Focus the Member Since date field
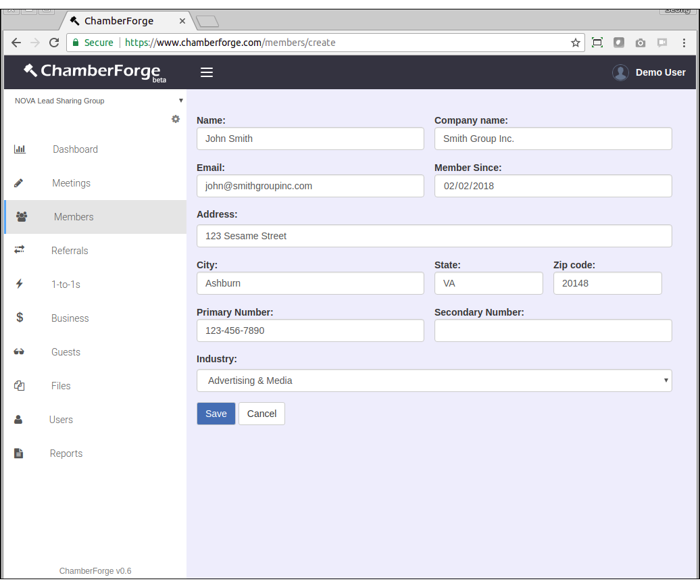The image size is (700, 588). click(553, 186)
